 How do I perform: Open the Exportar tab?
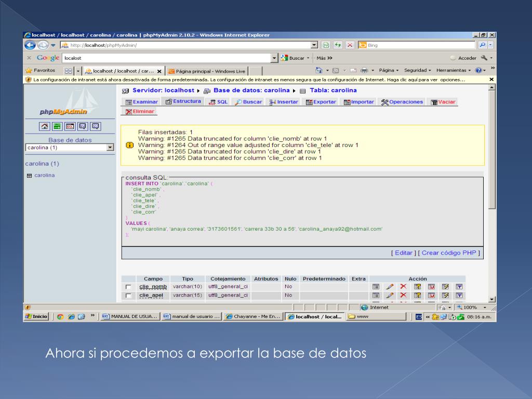[321, 102]
